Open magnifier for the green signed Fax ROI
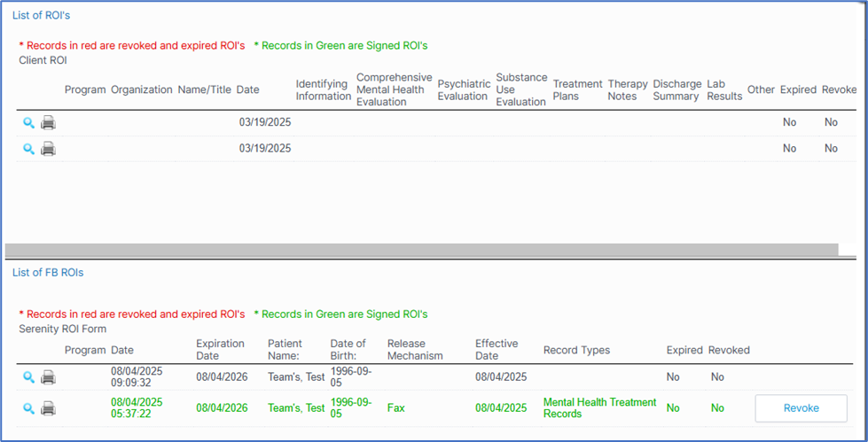 click(x=28, y=408)
